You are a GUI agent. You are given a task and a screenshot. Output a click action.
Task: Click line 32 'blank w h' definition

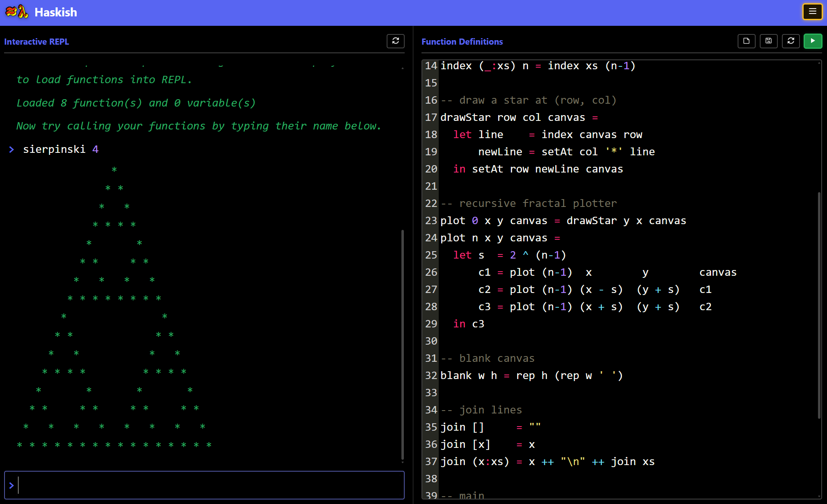point(532,376)
